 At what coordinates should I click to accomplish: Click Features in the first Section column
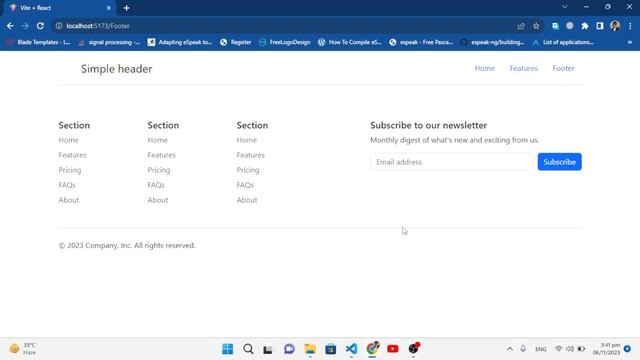tap(72, 155)
